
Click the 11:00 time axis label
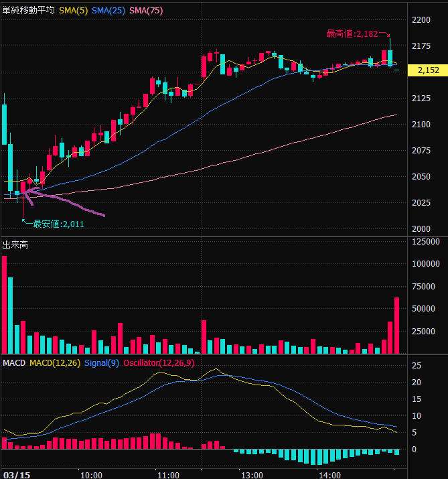(x=168, y=476)
